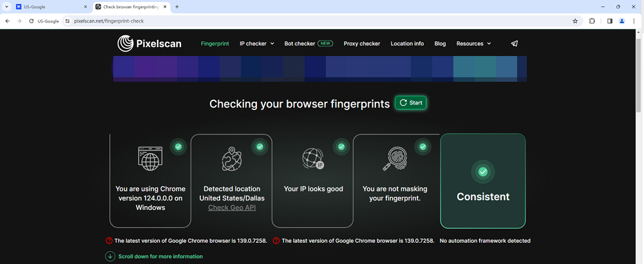Screen dimensions: 644x264
Task: Expand the IP checker menu
Action: pos(257,44)
